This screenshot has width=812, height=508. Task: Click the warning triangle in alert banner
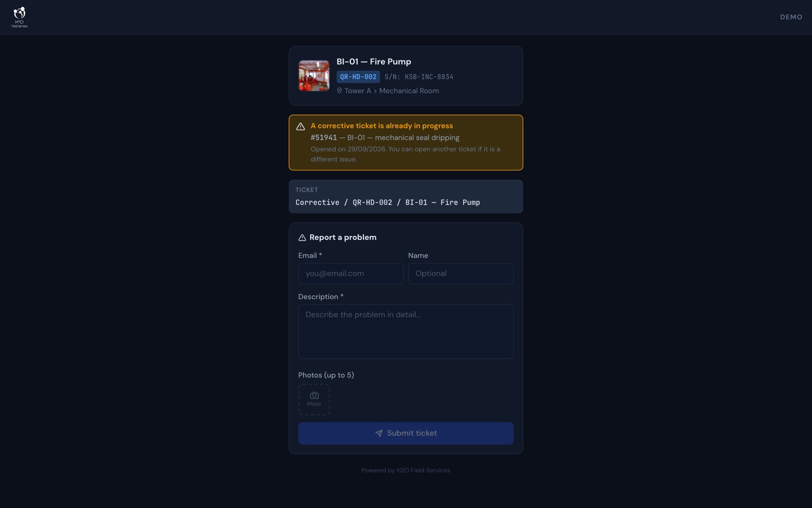(x=300, y=126)
